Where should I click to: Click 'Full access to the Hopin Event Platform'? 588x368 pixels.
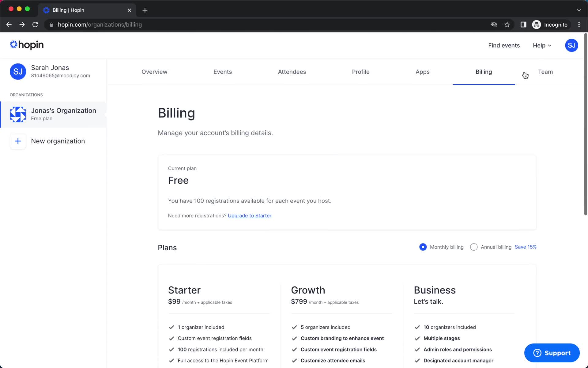point(223,361)
